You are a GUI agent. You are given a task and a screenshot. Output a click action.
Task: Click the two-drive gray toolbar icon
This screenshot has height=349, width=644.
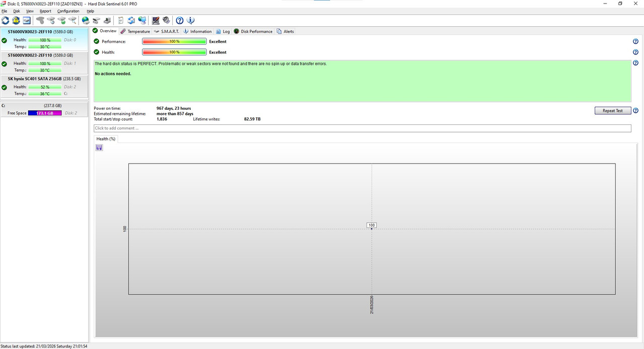coord(96,20)
